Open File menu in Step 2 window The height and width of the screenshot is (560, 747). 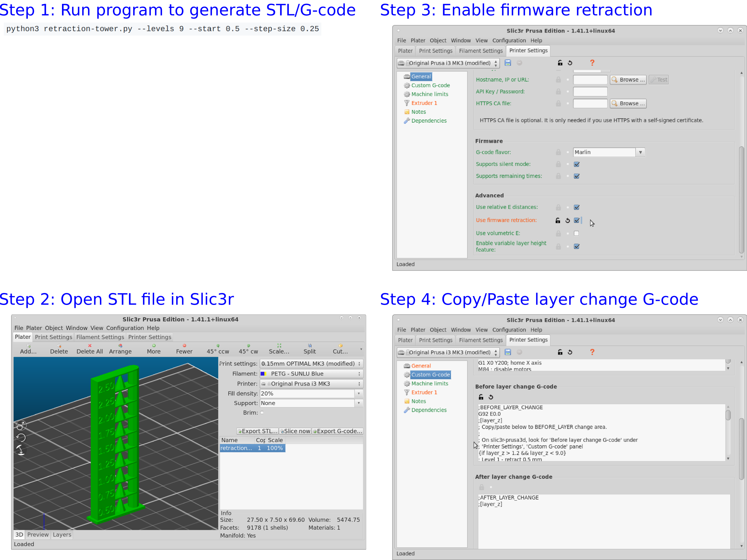coord(19,328)
